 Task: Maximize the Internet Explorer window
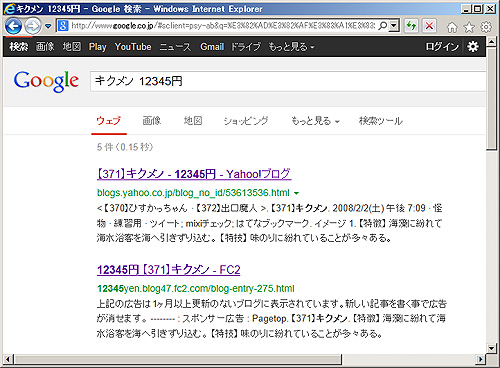pos(478,9)
